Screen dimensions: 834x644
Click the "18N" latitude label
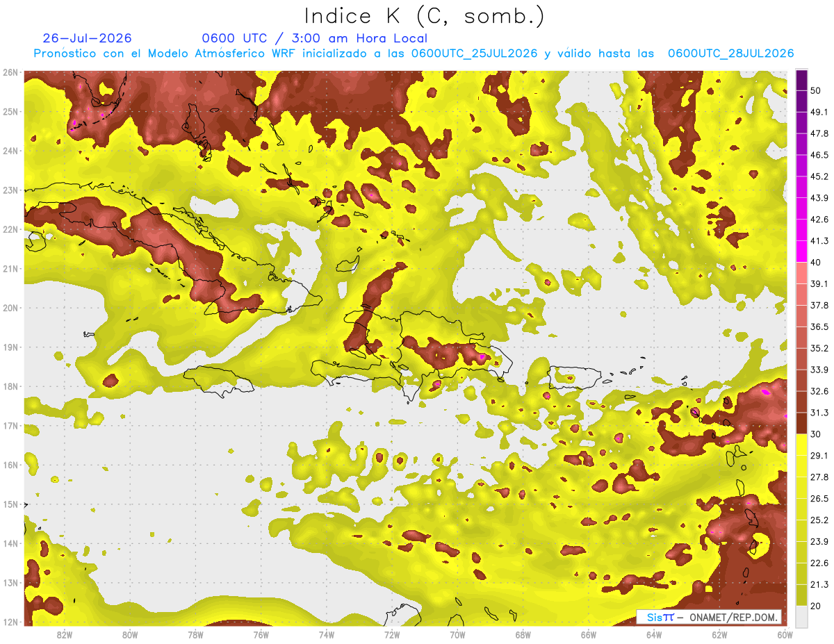tap(10, 386)
